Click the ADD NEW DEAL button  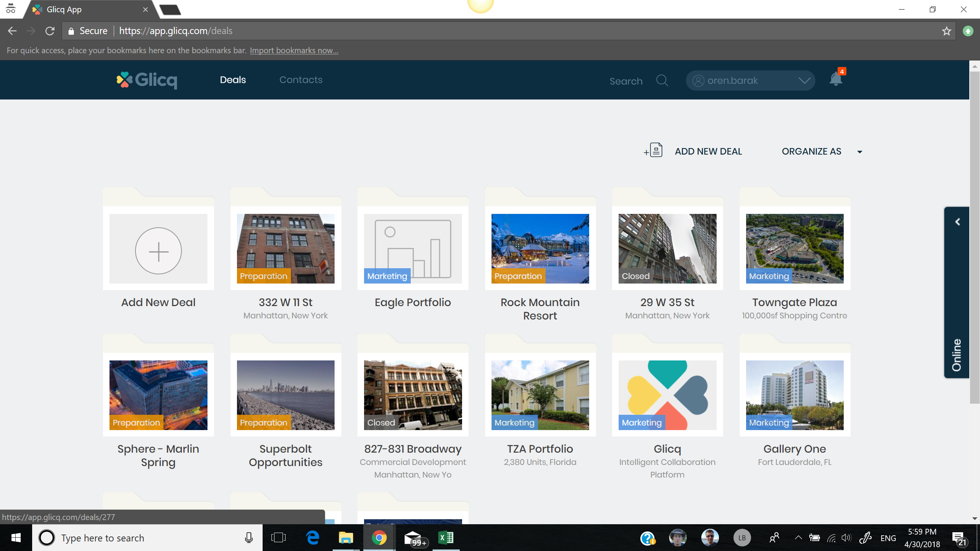pyautogui.click(x=708, y=152)
